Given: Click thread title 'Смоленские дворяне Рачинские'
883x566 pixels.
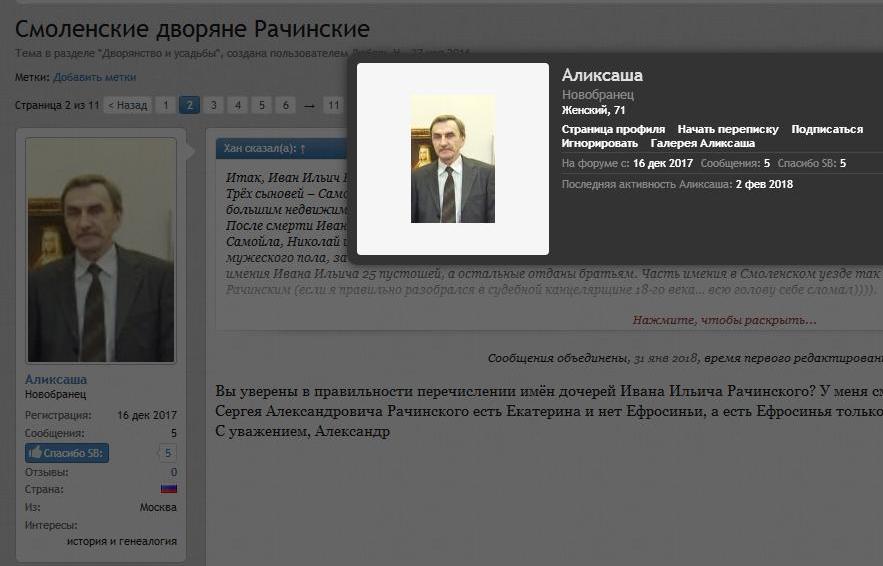Looking at the screenshot, I should coord(192,29).
